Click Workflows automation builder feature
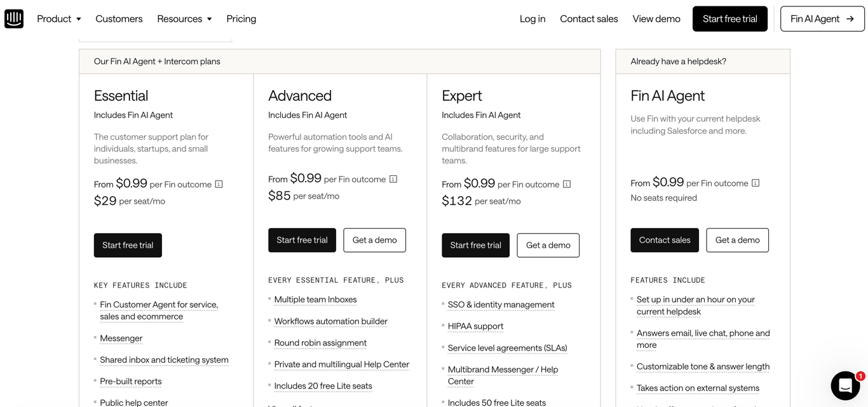The height and width of the screenshot is (407, 868). pos(330,321)
